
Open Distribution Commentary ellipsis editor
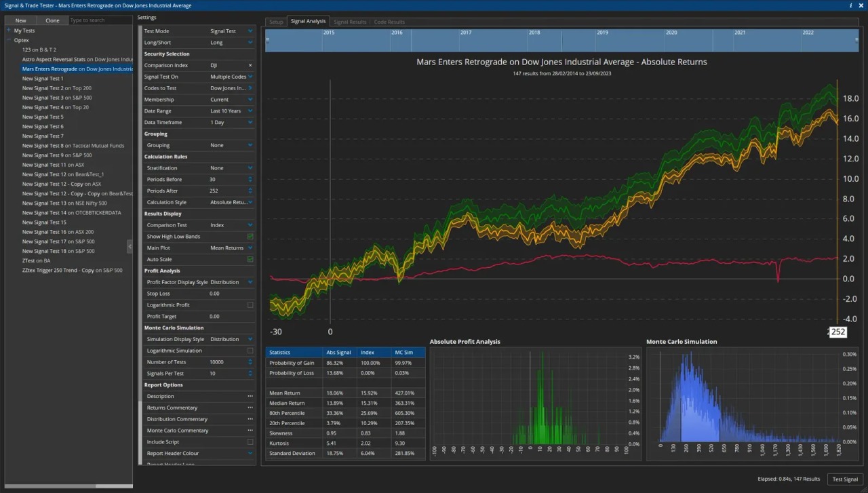[x=250, y=419]
